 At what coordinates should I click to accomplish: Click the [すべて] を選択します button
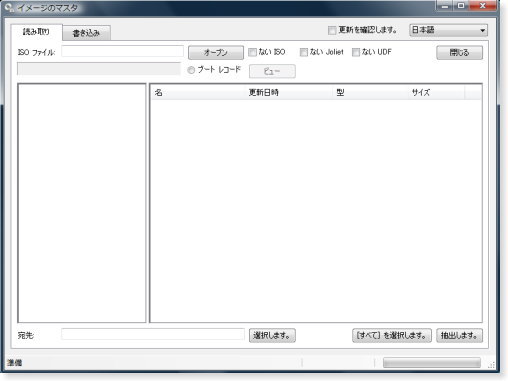[x=392, y=335]
